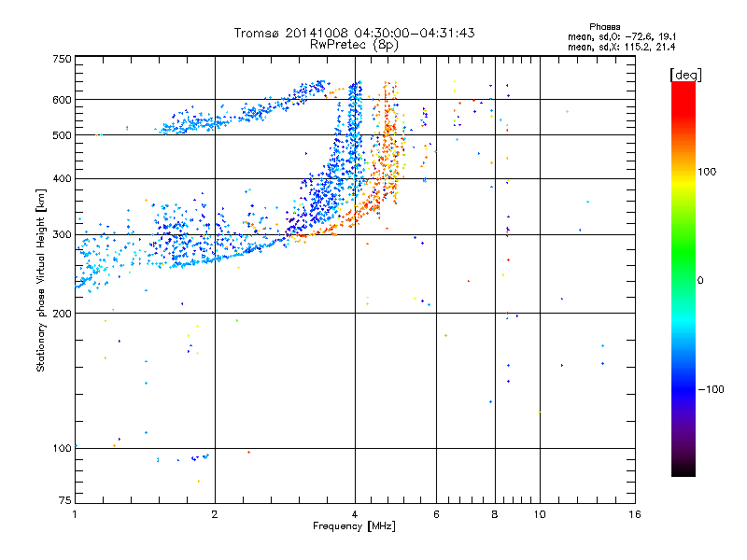This screenshot has height=560, width=747.
Task: Click the colorbar '100' tick label
Action: [x=707, y=172]
